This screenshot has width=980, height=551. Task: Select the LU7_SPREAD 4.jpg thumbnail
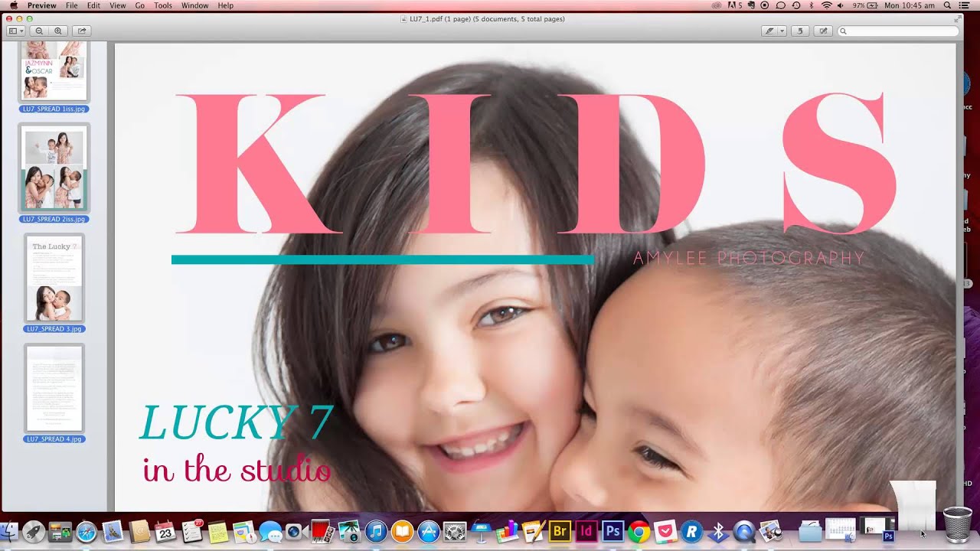click(x=54, y=389)
